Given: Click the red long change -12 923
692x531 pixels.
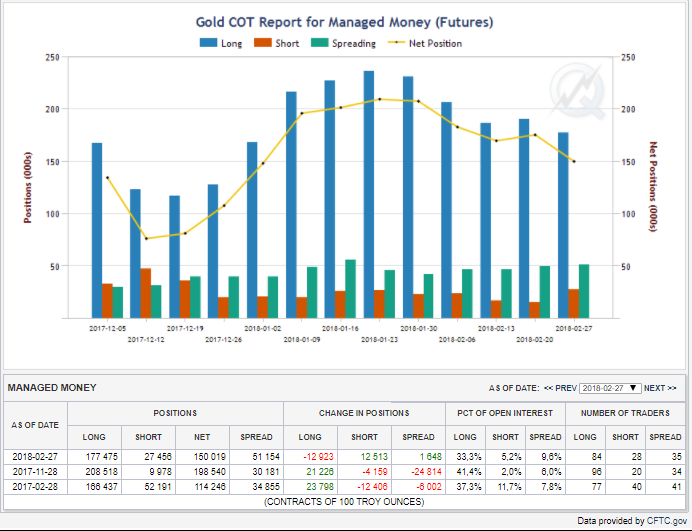Looking at the screenshot, I should pyautogui.click(x=318, y=457).
